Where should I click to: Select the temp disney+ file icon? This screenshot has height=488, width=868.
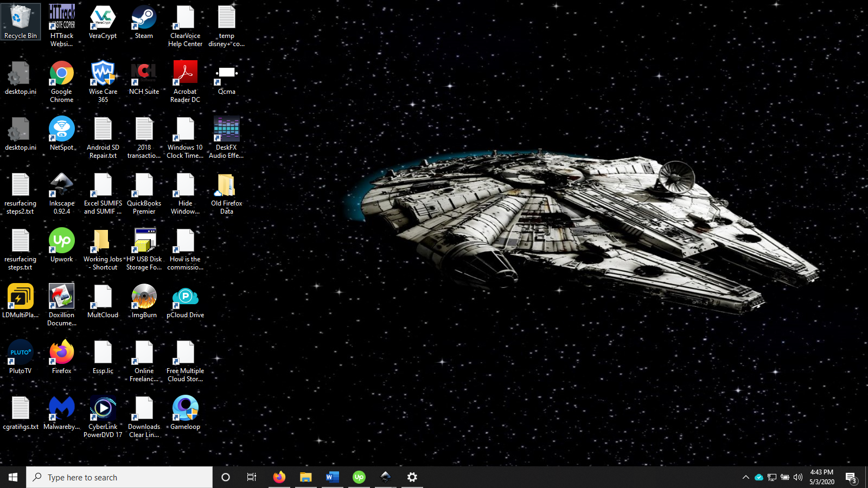tap(227, 25)
